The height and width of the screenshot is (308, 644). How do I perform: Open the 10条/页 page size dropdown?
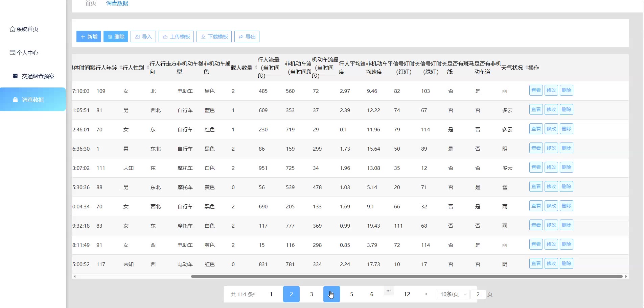pos(452,294)
